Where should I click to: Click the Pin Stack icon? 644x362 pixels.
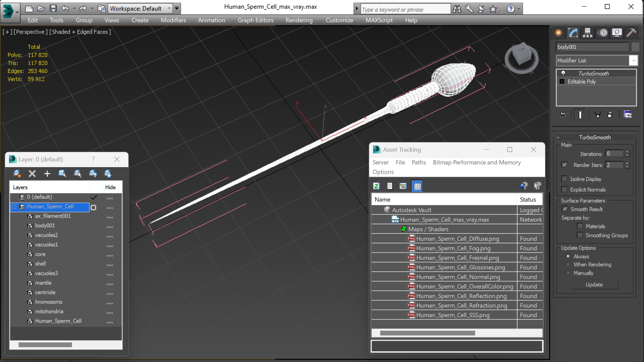click(563, 115)
